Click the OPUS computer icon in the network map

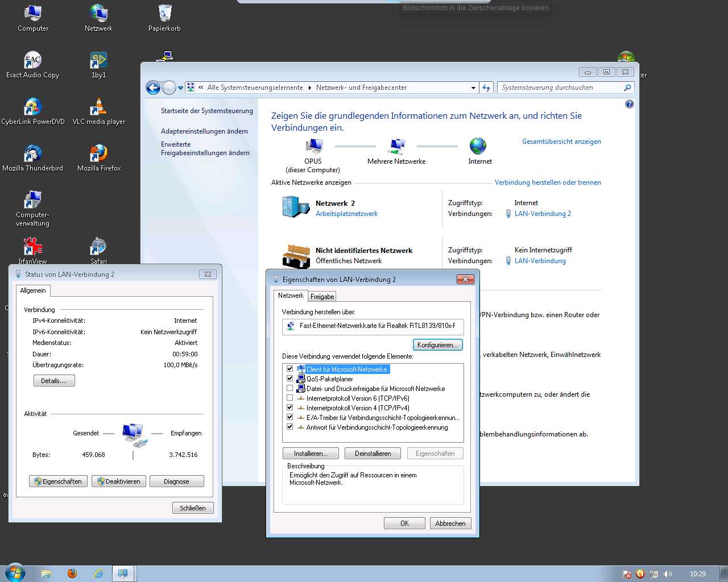click(313, 147)
